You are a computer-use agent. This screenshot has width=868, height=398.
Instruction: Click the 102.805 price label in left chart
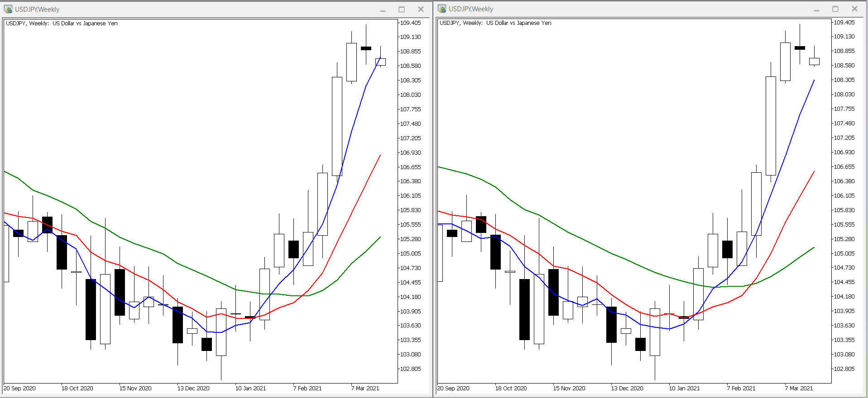410,369
